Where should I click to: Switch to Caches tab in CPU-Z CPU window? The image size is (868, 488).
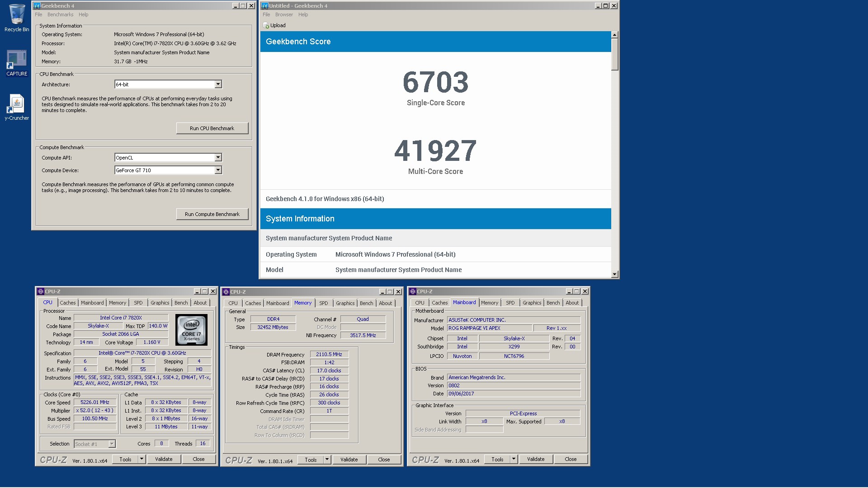(68, 303)
